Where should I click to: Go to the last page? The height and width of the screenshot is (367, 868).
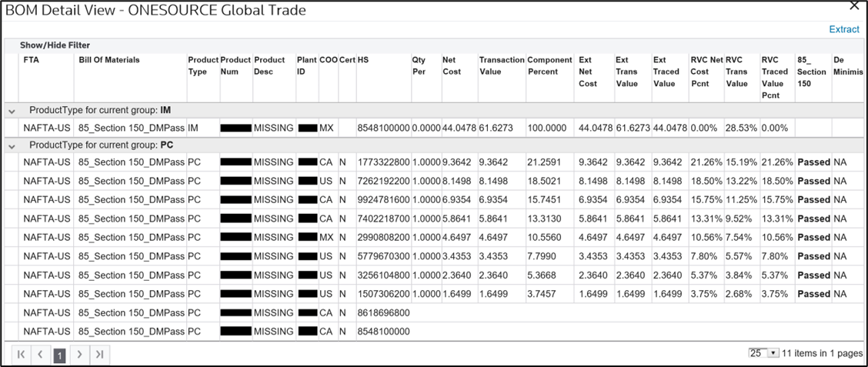[99, 354]
